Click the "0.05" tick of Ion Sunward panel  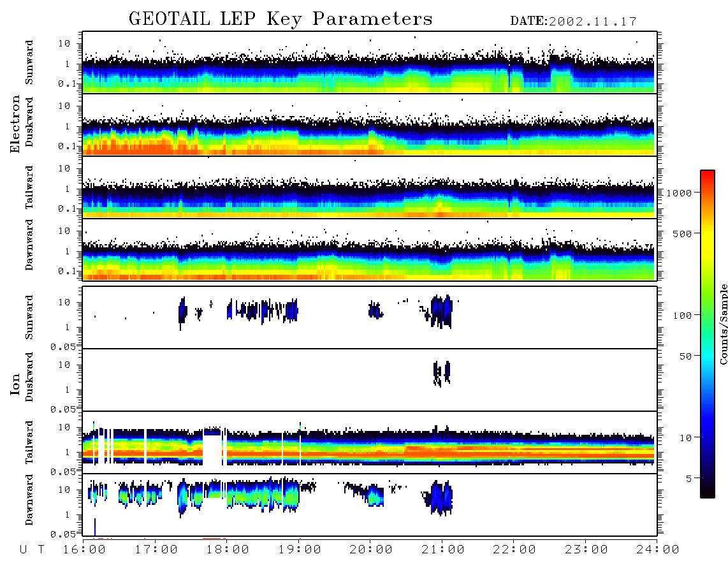pyautogui.click(x=63, y=347)
